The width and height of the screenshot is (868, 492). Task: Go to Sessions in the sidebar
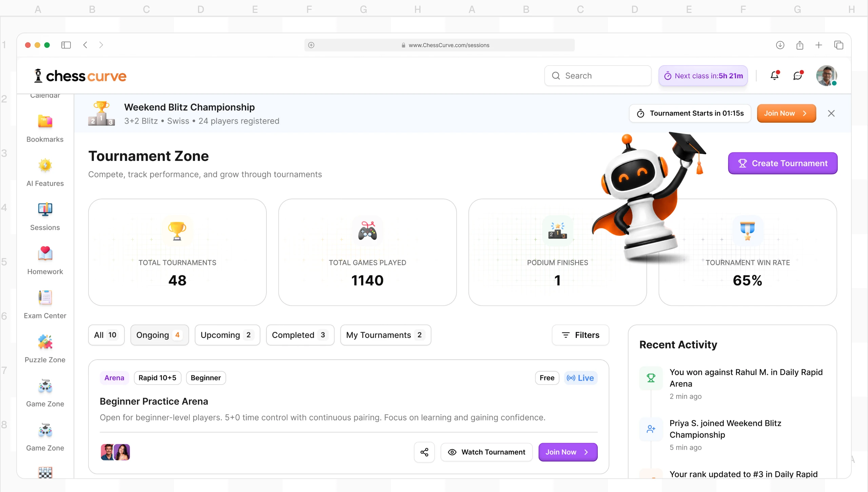point(45,217)
